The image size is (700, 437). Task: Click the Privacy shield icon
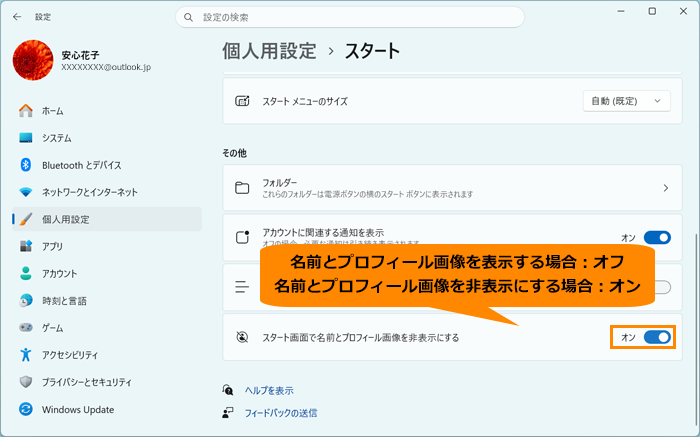point(26,382)
